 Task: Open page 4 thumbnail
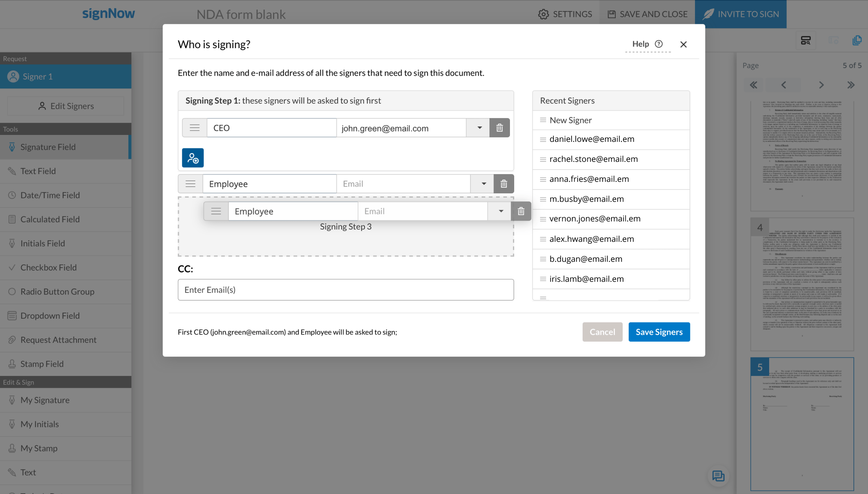point(802,284)
